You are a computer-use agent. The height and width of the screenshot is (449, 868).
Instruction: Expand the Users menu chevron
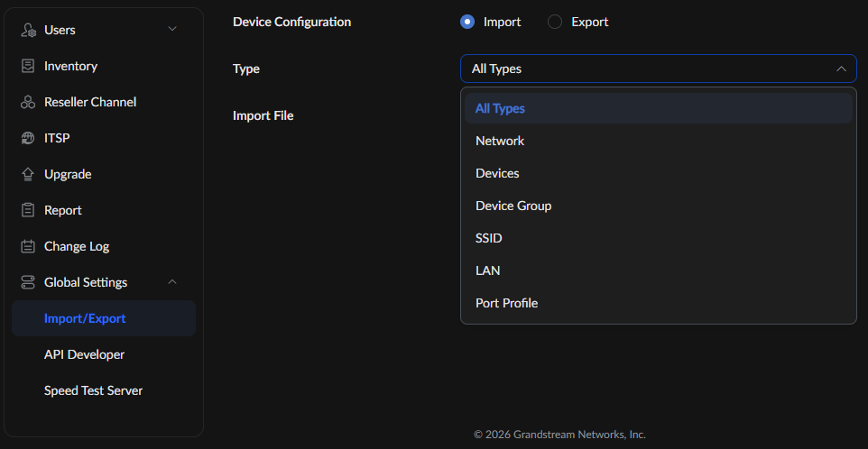[172, 29]
